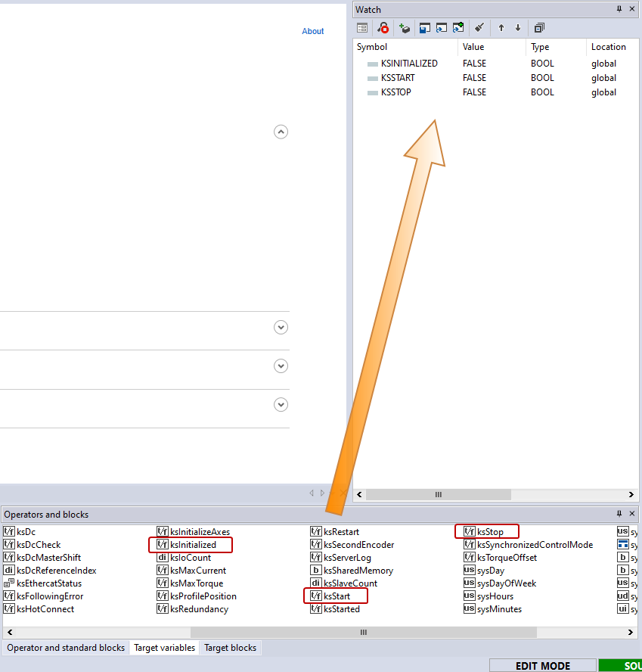Click the BOOL type of KSINITIALIZED
This screenshot has width=642, height=672.
(542, 64)
